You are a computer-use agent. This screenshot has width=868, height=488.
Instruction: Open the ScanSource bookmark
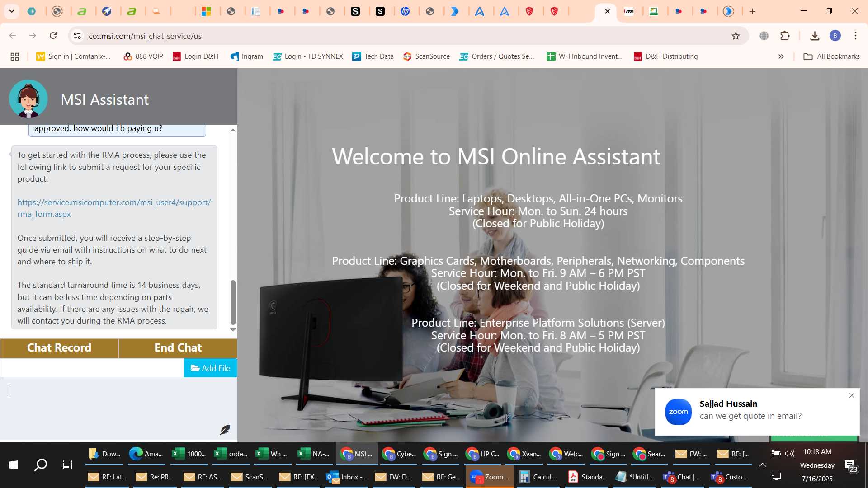(x=427, y=56)
